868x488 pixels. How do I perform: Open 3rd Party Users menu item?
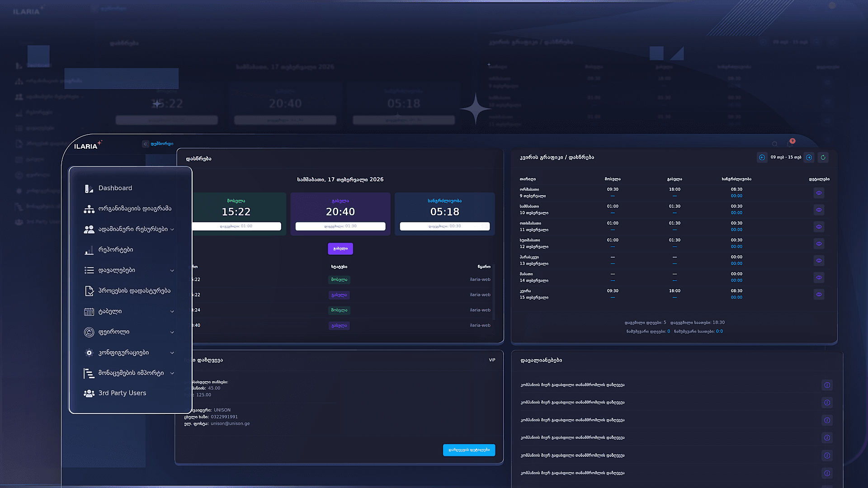coord(122,393)
